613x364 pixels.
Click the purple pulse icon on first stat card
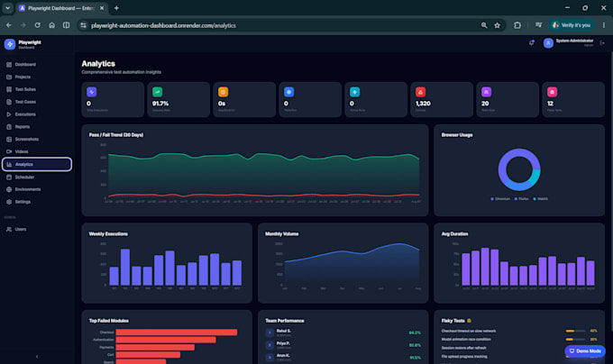pos(91,92)
